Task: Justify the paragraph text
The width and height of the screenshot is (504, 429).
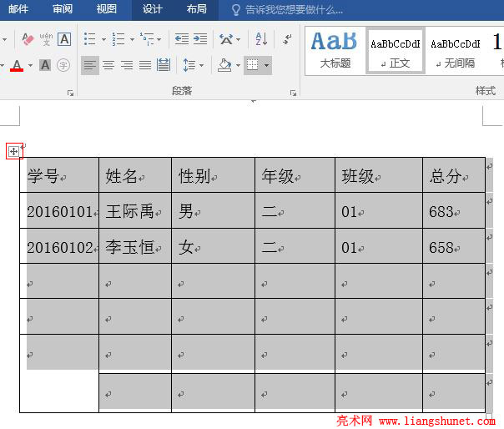Action: tap(145, 65)
